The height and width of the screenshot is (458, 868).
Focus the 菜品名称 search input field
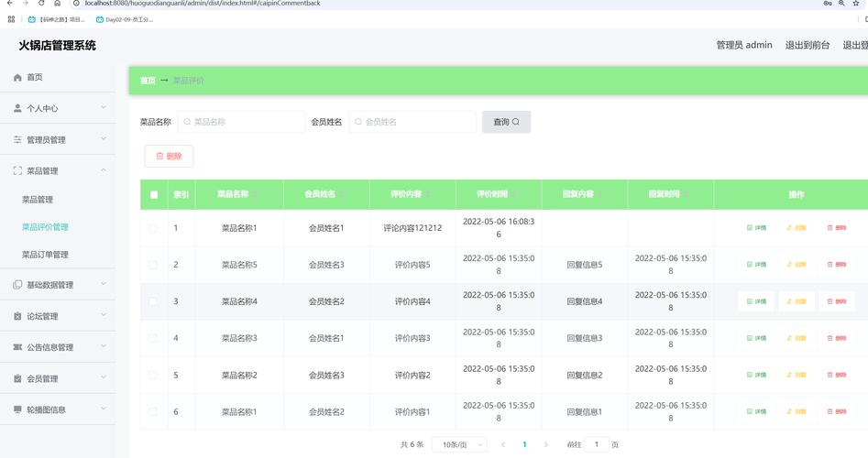tap(242, 122)
